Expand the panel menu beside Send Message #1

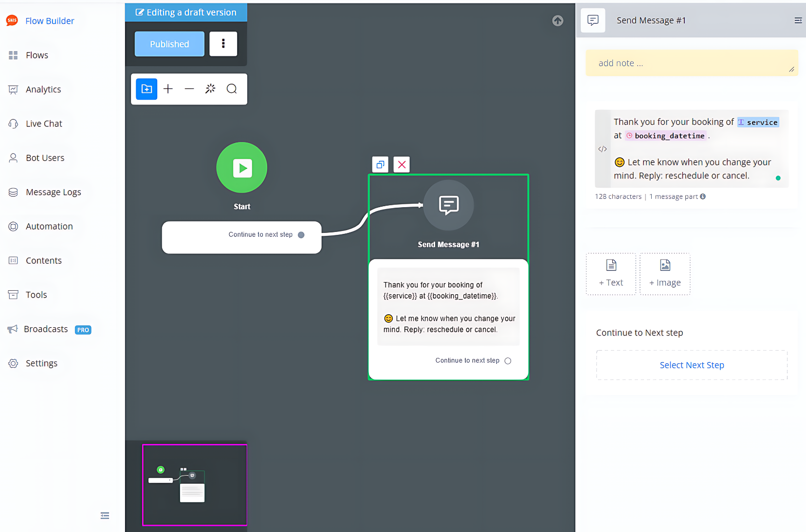798,20
